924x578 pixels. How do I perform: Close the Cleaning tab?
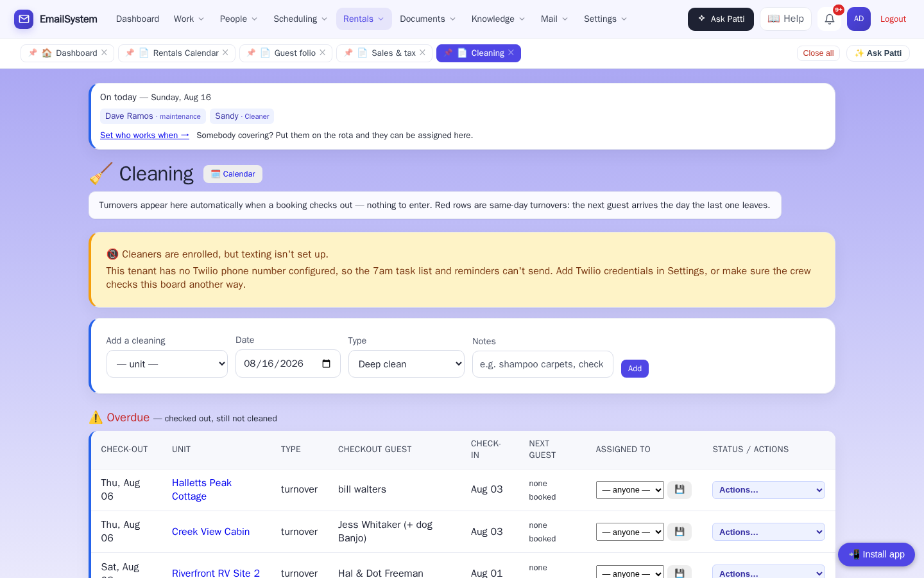(x=511, y=53)
